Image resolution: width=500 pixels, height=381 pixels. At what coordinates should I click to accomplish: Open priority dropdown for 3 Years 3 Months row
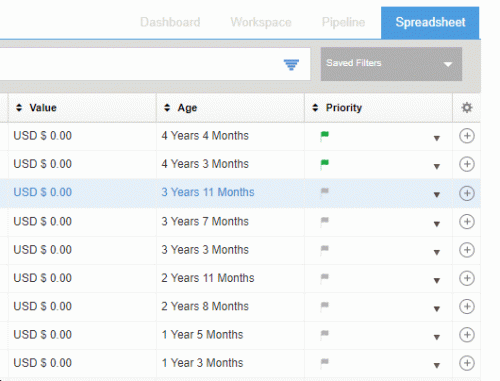[x=437, y=252]
